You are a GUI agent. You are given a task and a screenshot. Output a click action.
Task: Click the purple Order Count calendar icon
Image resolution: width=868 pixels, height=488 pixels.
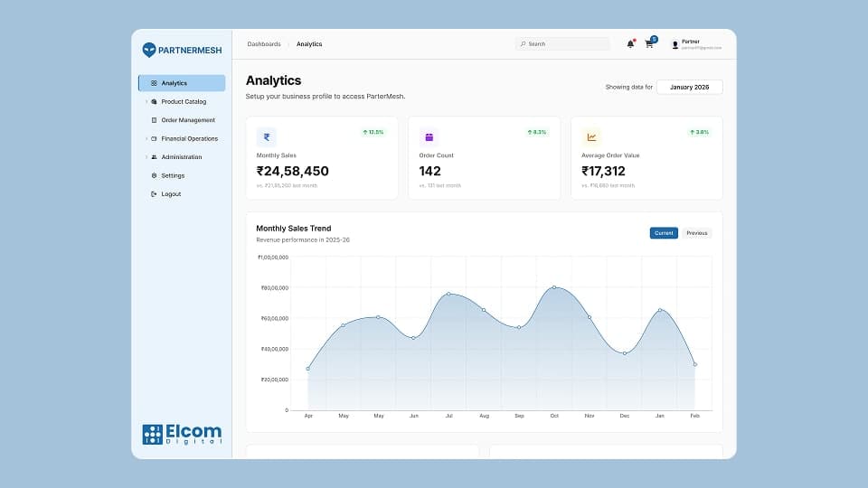(x=429, y=137)
